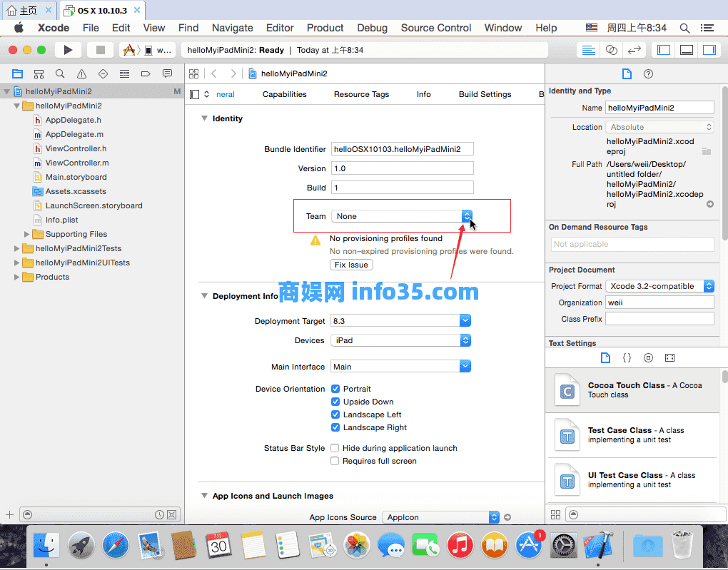Image resolution: width=728 pixels, height=570 pixels.
Task: Open the Symbol navigator
Action: click(x=39, y=73)
